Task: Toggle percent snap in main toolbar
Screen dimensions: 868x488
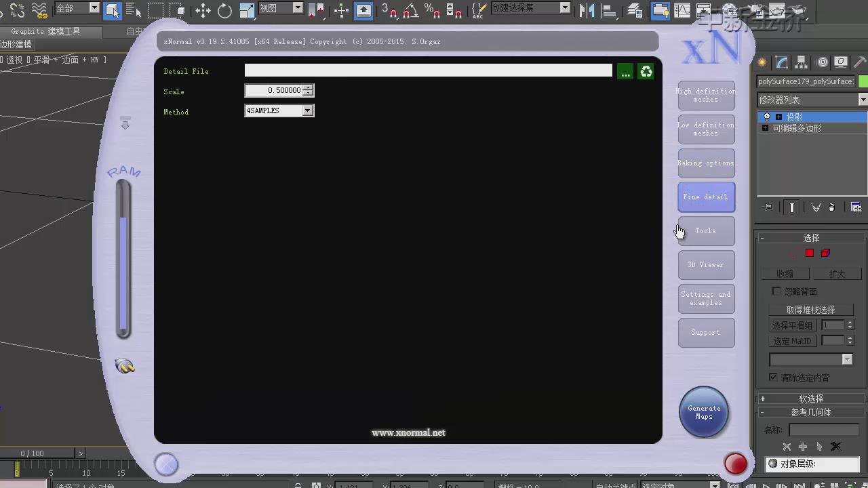Action: pyautogui.click(x=432, y=10)
